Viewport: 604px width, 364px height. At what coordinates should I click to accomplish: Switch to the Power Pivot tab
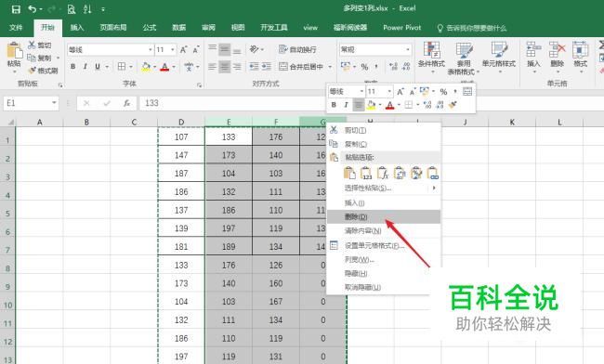(x=401, y=28)
